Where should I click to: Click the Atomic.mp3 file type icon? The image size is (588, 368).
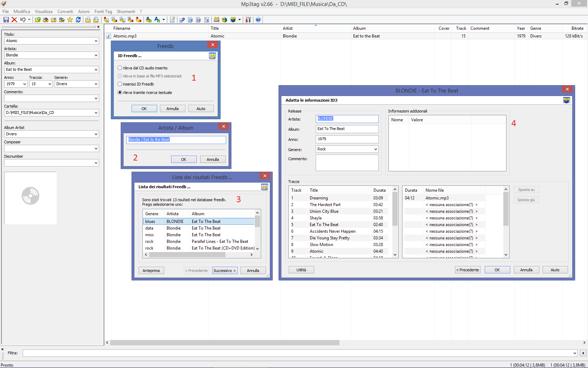[x=109, y=36]
